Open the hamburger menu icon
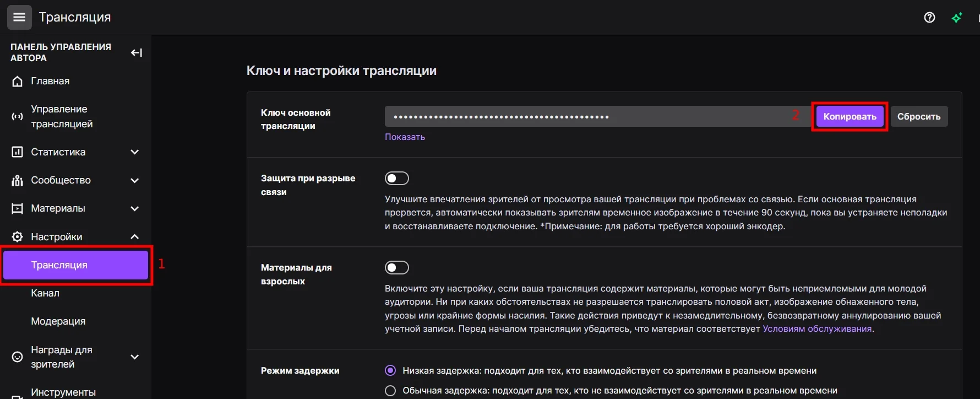Screen dimensions: 980x399 [19, 18]
